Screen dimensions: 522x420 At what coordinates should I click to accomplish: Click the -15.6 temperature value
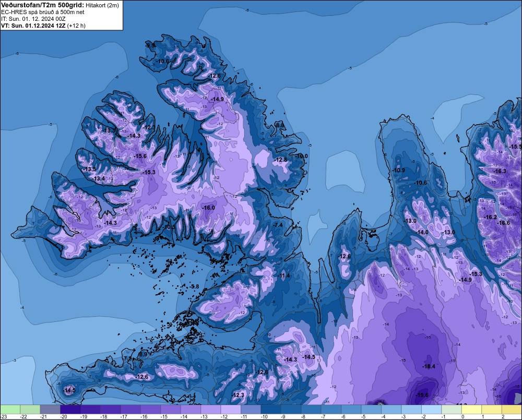coord(140,156)
